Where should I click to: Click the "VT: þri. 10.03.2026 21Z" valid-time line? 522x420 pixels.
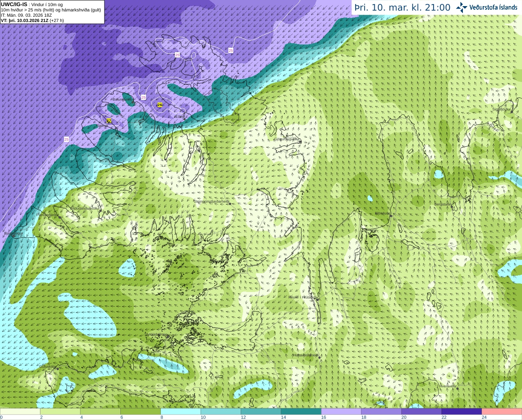[32, 20]
